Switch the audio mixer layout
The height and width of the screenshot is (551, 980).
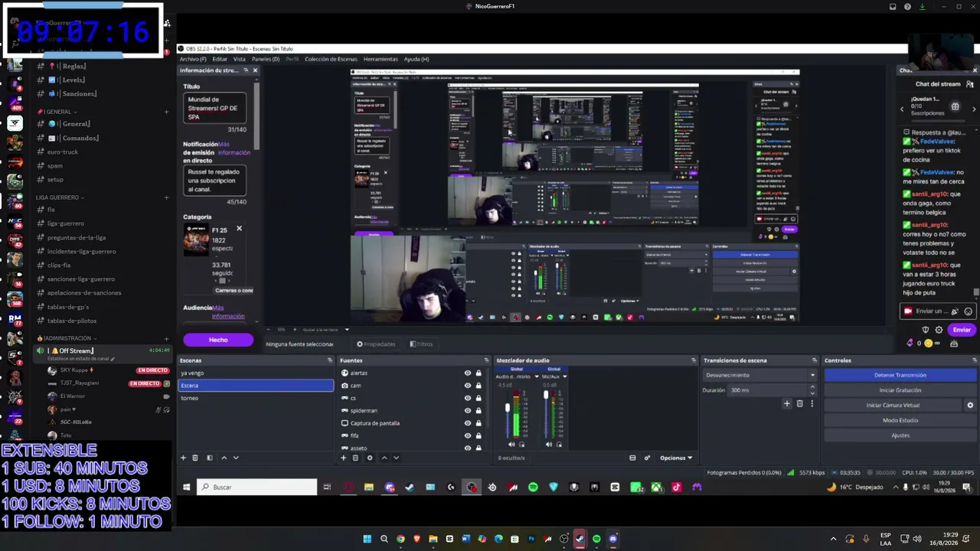(632, 458)
